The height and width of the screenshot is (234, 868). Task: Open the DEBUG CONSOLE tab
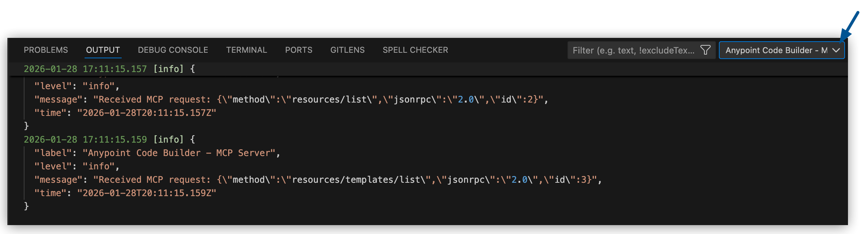coord(173,50)
